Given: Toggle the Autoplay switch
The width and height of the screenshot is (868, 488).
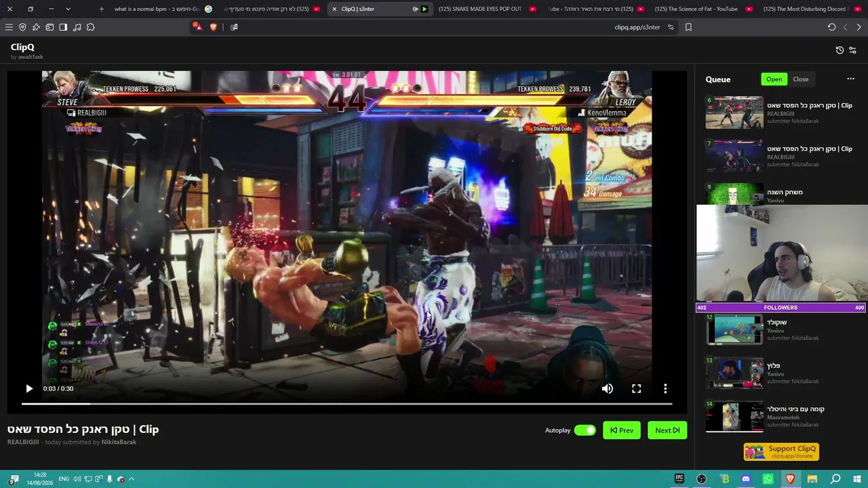Looking at the screenshot, I should click(585, 430).
